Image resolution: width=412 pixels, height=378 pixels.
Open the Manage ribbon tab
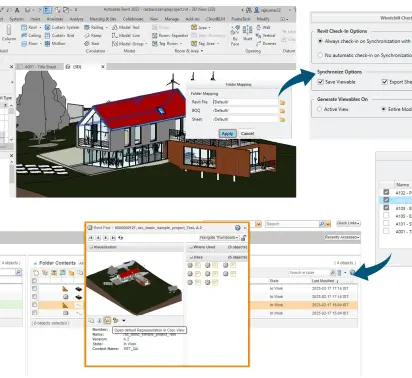click(x=172, y=19)
